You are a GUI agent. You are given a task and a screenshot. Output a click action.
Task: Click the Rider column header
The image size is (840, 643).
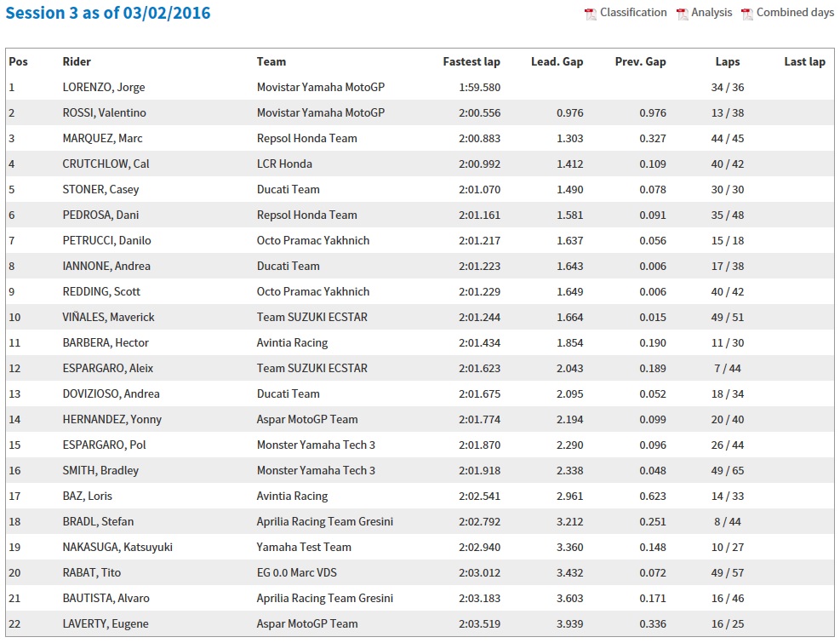[x=77, y=61]
